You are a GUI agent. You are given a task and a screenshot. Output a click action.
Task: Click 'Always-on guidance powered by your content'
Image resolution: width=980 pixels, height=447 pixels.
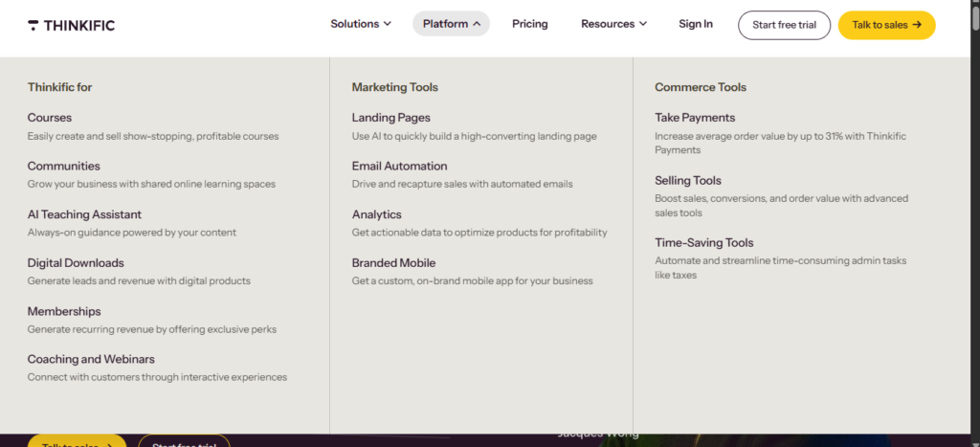[x=132, y=233]
